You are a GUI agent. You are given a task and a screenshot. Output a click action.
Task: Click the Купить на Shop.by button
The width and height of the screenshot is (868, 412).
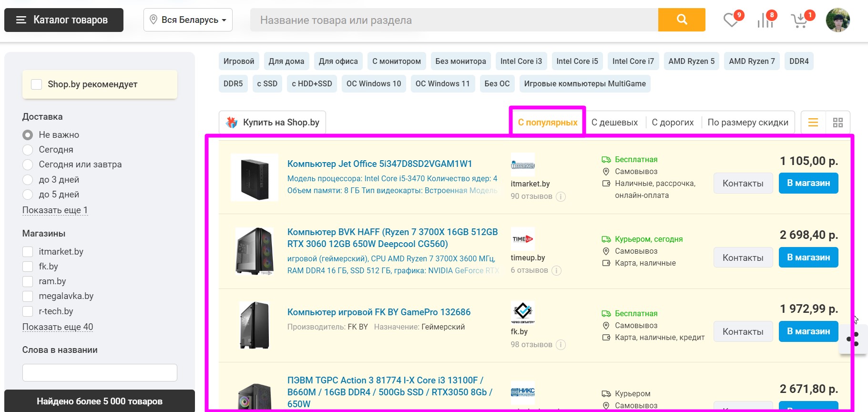coord(272,123)
